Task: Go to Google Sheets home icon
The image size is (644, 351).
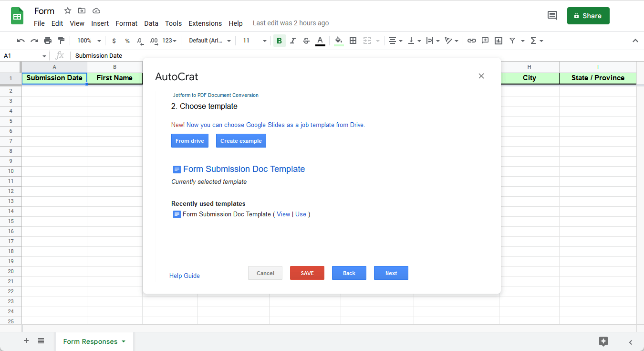Action: pos(18,16)
